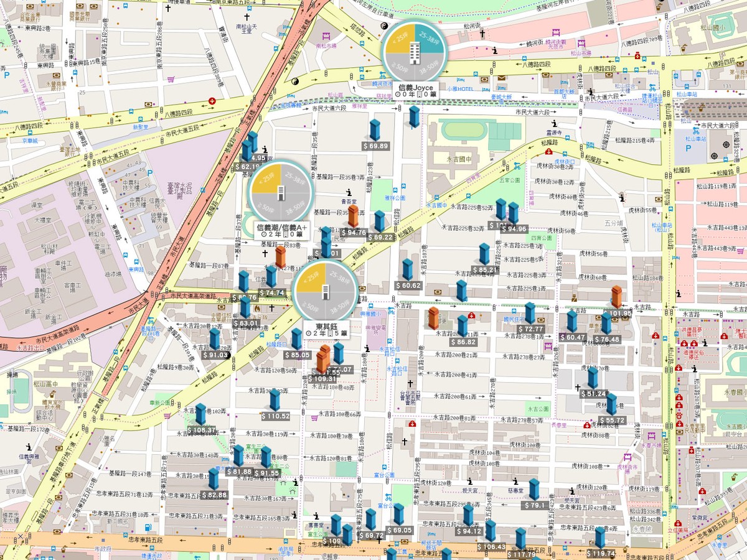This screenshot has height=560, width=747.
Task: Open the 東其鈺 project label
Action: click(x=326, y=329)
